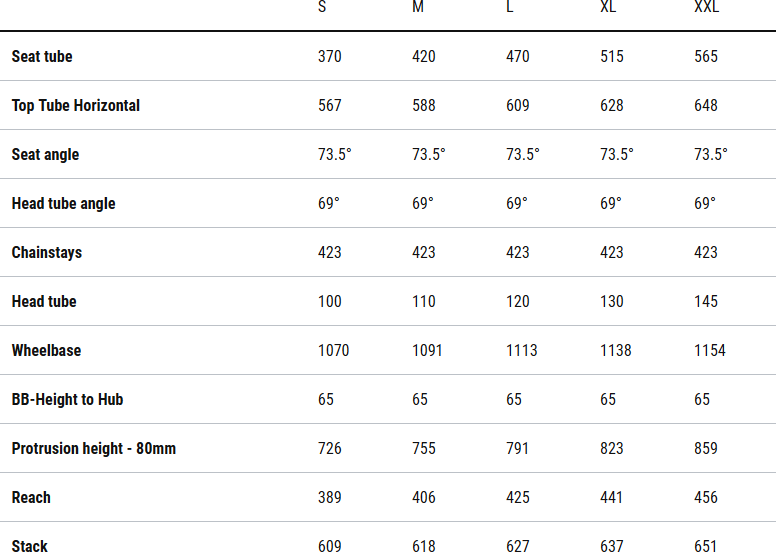Click the XXL size column header
Screen dimensions: 776x552
[707, 7]
